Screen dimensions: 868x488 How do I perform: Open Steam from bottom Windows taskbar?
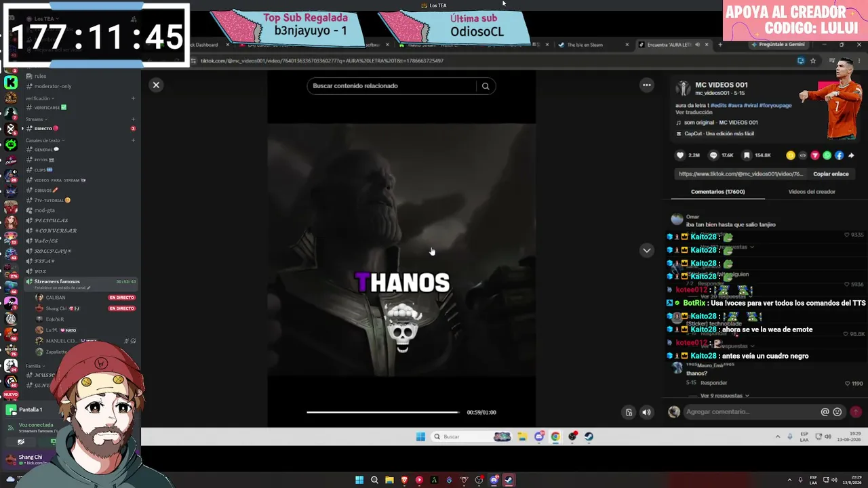[x=509, y=480]
